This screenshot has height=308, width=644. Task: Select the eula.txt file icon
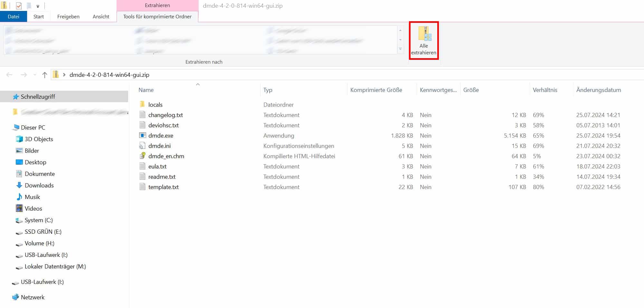[142, 166]
